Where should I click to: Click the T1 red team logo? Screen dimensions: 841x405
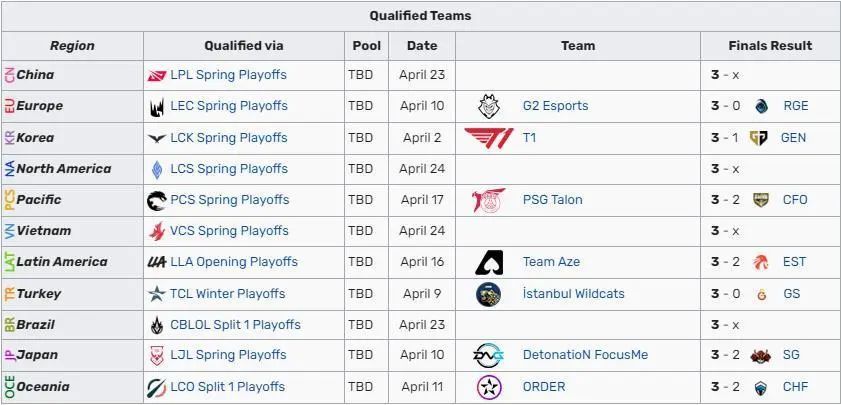489,138
